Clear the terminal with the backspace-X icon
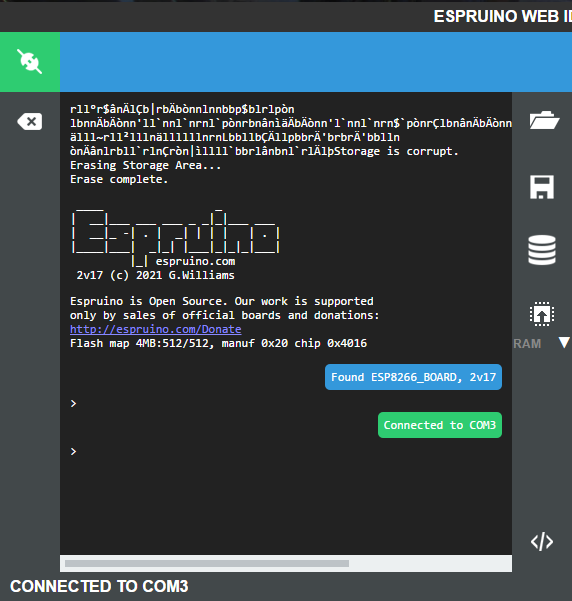This screenshot has height=601, width=572. point(30,122)
